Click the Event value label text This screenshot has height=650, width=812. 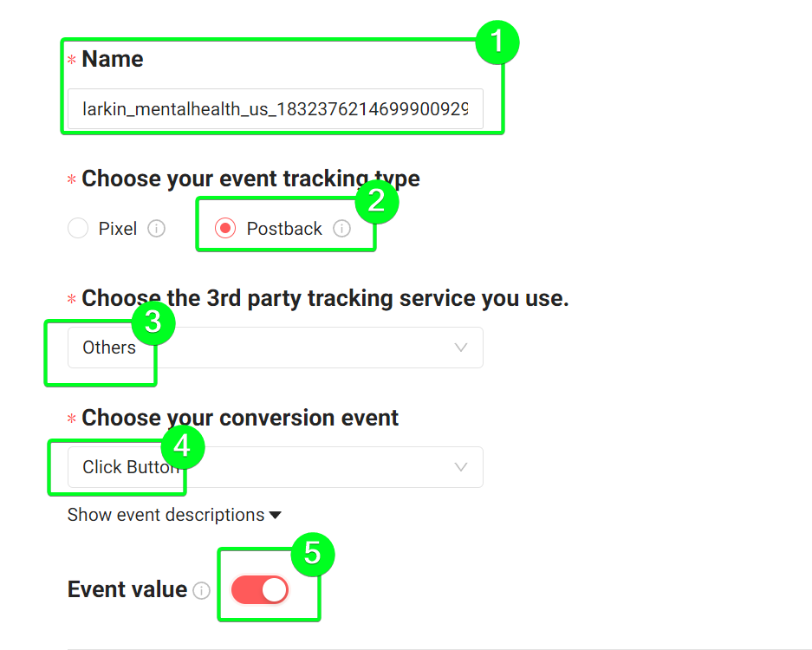(x=127, y=589)
